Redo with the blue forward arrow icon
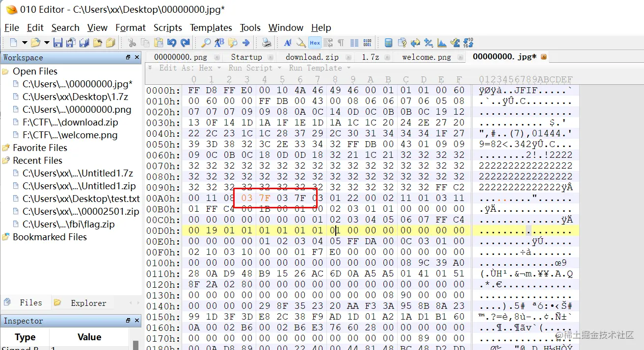The height and width of the screenshot is (350, 644). [x=185, y=43]
